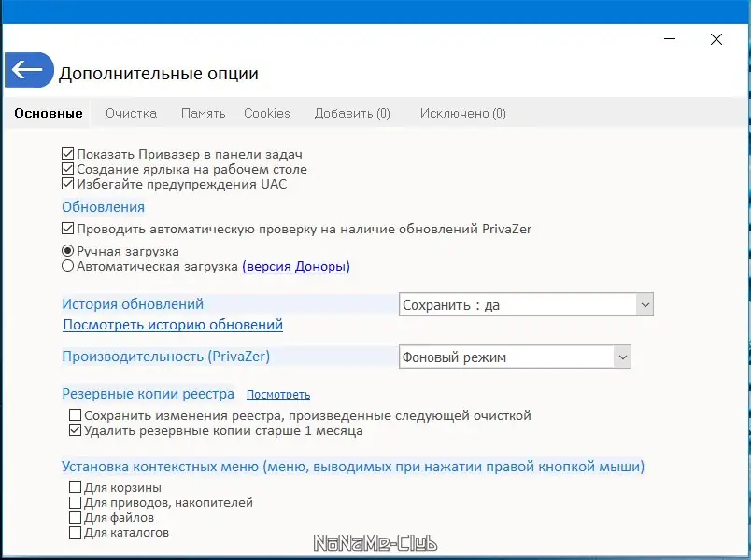Tick the Для файлов checkbox
This screenshot has height=560, width=751.
(x=76, y=517)
